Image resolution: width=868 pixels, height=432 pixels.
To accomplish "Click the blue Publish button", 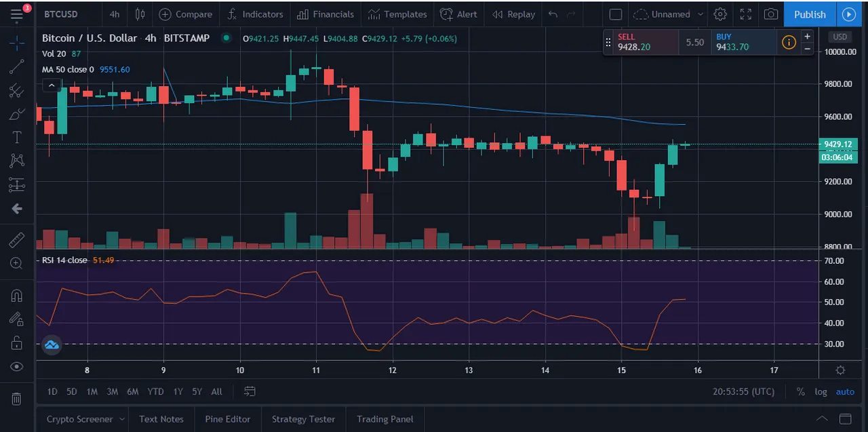I will (x=810, y=14).
